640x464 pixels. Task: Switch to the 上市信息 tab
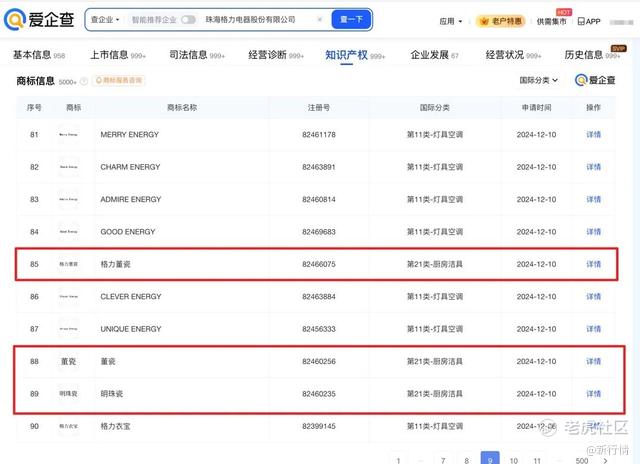tap(118, 55)
